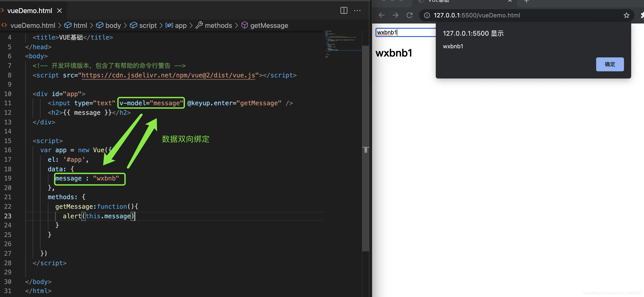Click the 'var app = new Vue({' line

pos(76,150)
